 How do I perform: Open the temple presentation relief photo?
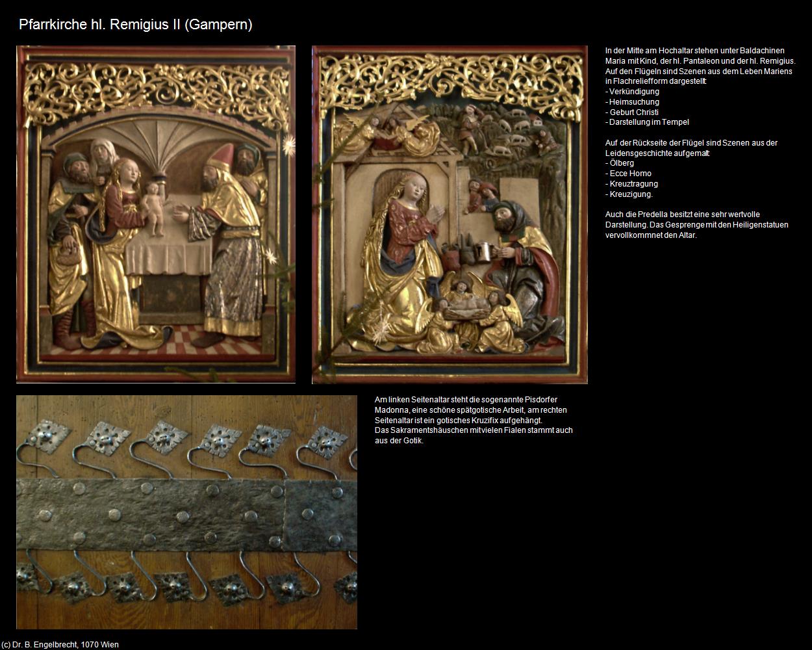156,214
